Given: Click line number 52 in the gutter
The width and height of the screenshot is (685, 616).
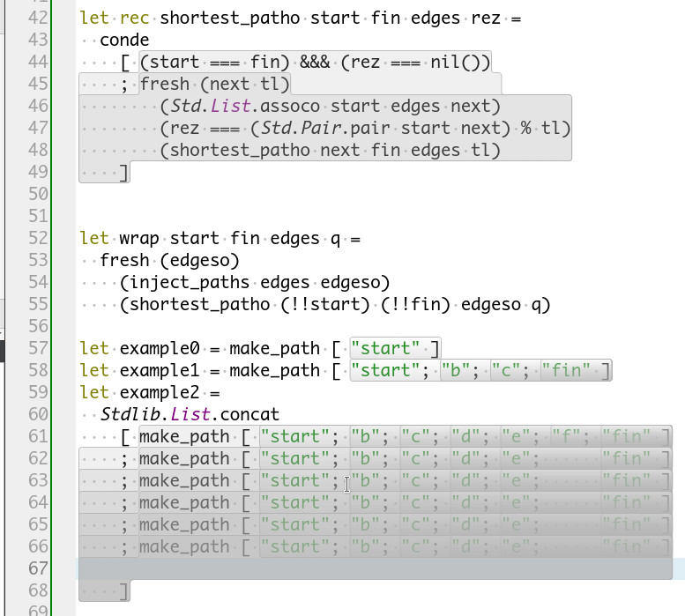Looking at the screenshot, I should click(x=38, y=238).
